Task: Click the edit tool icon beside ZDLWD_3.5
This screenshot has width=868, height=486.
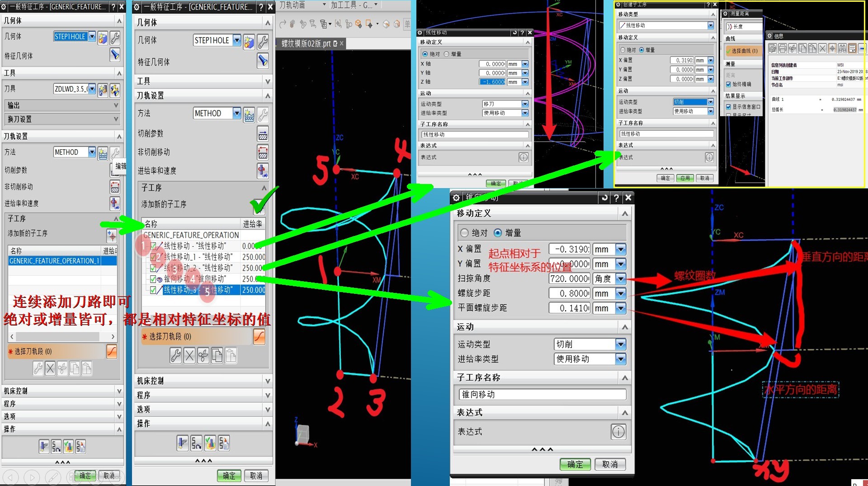Action: (x=115, y=90)
